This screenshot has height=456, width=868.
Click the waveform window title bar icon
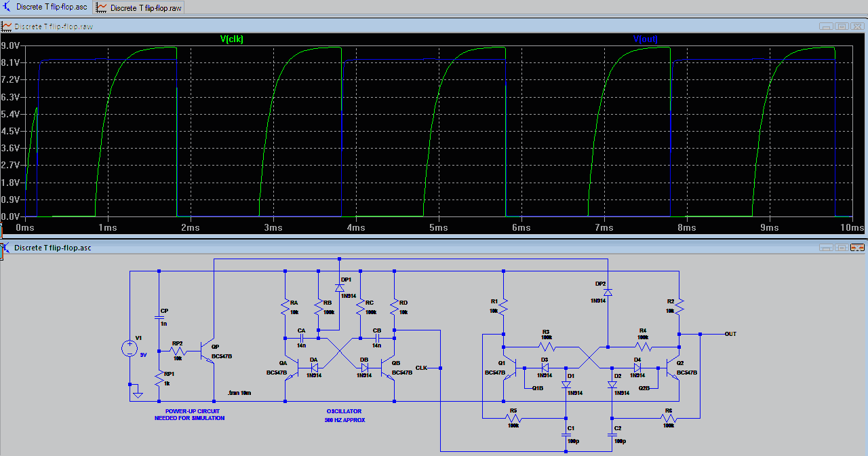point(7,26)
